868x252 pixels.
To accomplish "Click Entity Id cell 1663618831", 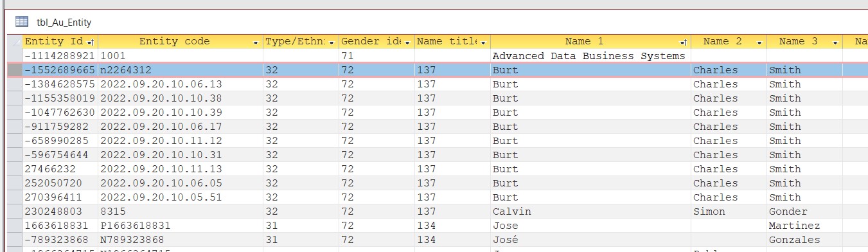I will coord(60,226).
